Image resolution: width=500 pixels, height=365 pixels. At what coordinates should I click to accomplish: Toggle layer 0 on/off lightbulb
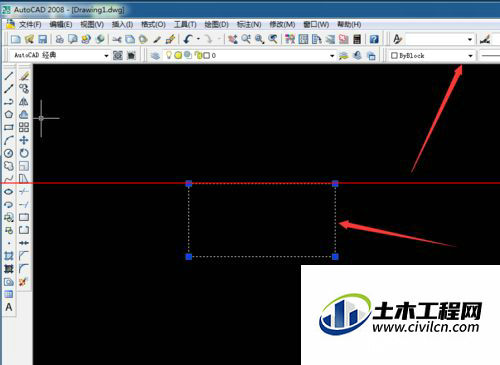click(x=169, y=55)
